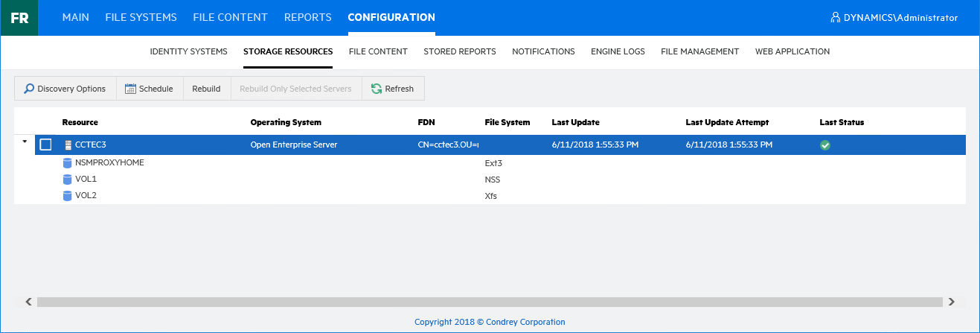
Task: Collapse the CCTEC3 server tree row
Action: click(25, 141)
